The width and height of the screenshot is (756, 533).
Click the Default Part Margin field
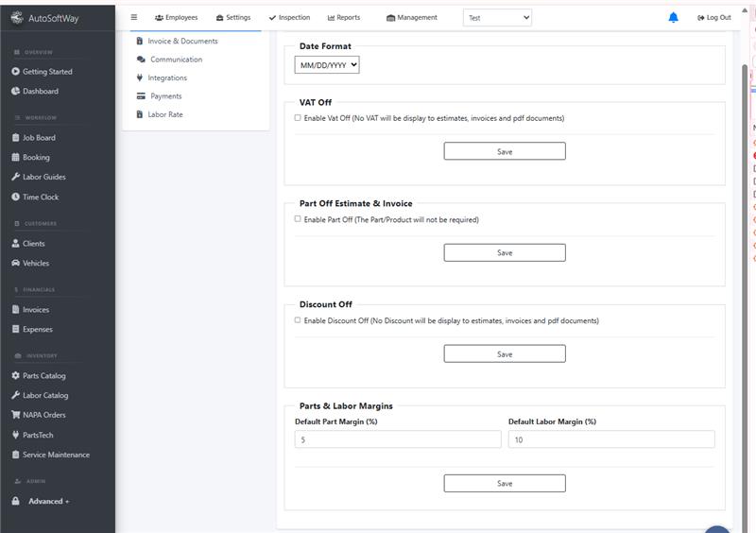[x=398, y=439]
